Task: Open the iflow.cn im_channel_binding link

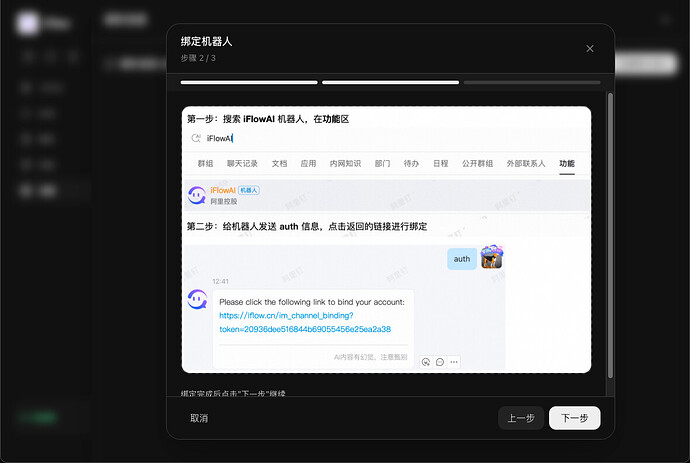Action: [305, 322]
